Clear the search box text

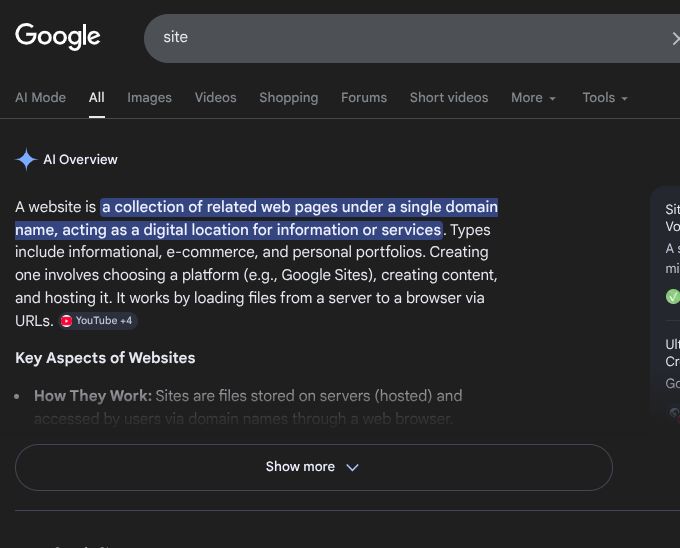674,38
